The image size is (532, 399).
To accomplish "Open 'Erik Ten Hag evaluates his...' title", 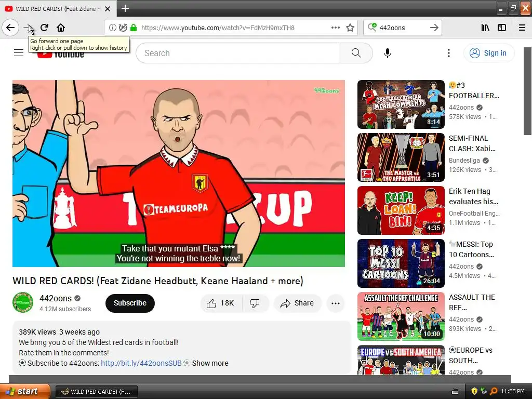I will (473, 196).
